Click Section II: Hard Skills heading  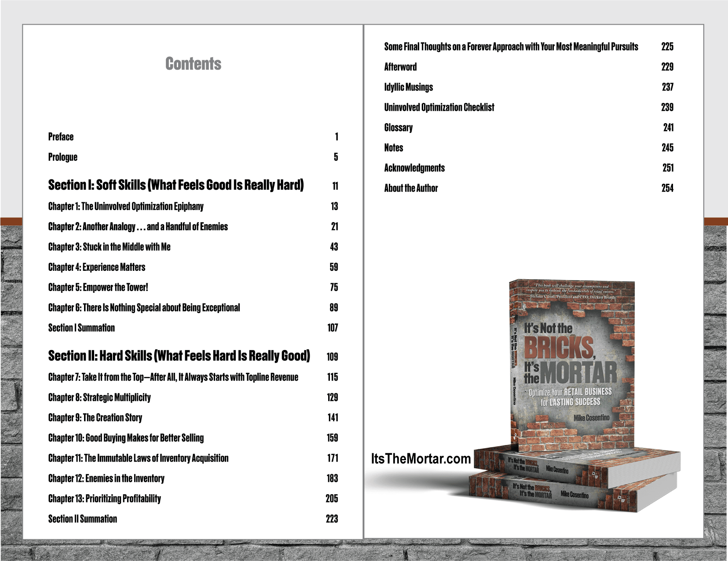click(179, 356)
